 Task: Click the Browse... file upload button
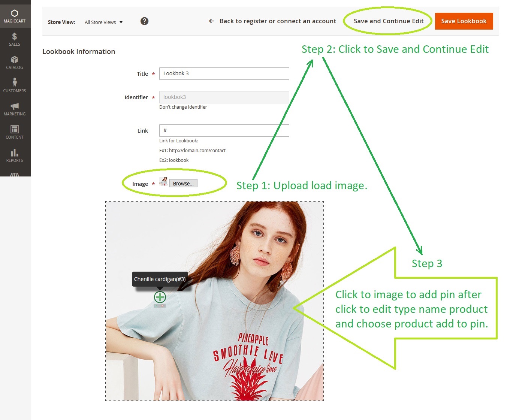click(183, 184)
